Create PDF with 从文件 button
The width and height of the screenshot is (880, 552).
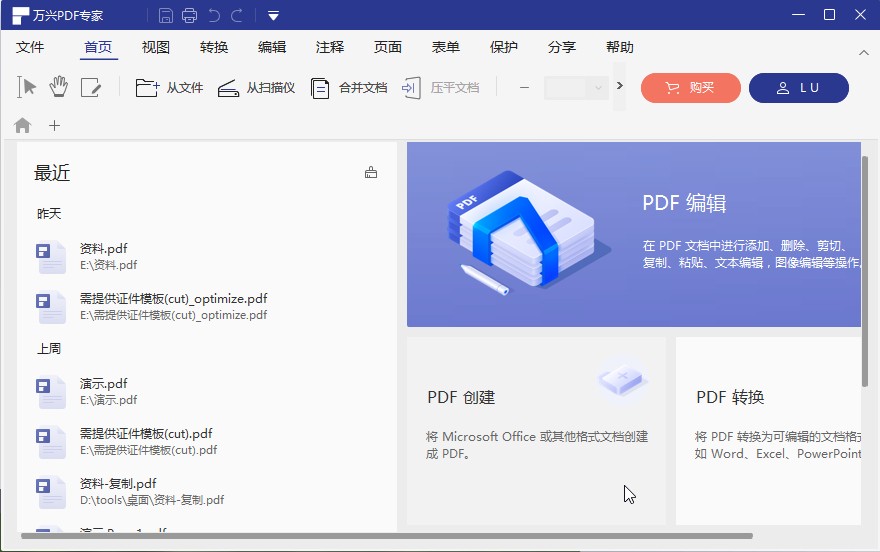(169, 88)
